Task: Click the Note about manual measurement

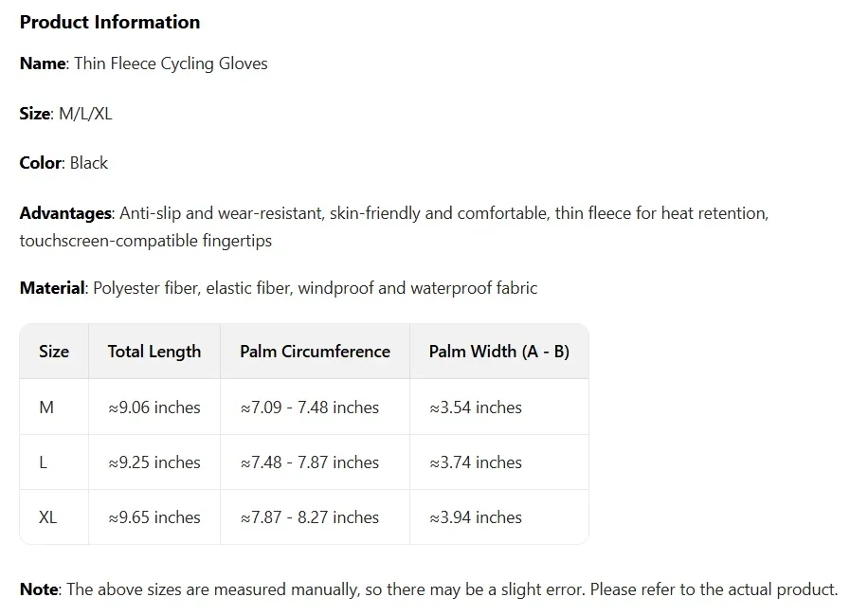Action: click(x=428, y=589)
